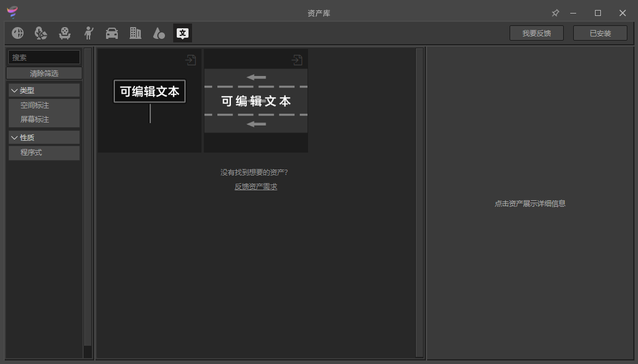Select the text annotation category icon
This screenshot has height=364, width=638.
183,33
